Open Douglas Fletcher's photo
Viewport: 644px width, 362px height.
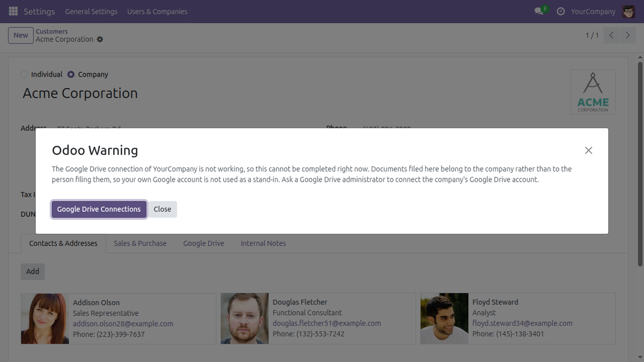click(x=245, y=319)
